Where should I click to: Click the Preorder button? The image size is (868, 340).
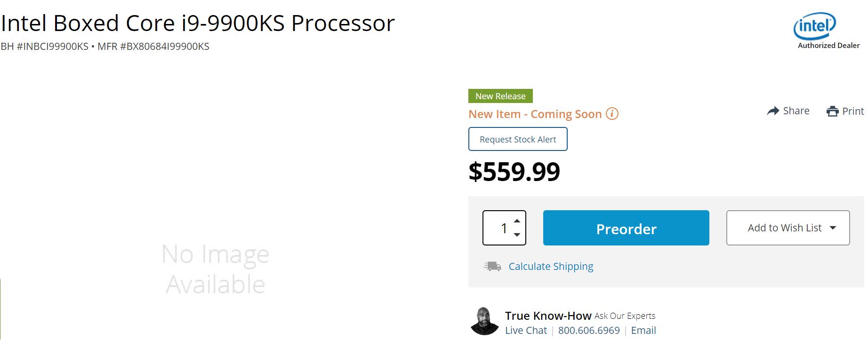(626, 228)
